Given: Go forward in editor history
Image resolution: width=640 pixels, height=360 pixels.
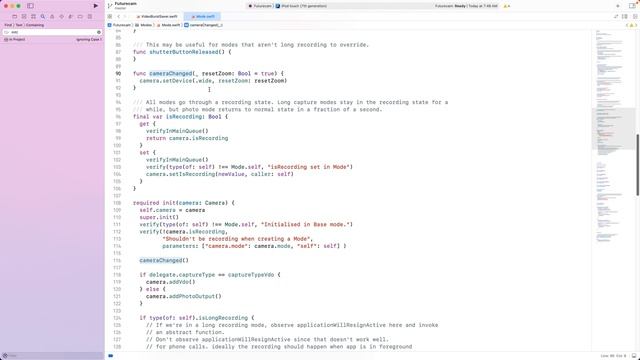Looking at the screenshot, I should [125, 16].
